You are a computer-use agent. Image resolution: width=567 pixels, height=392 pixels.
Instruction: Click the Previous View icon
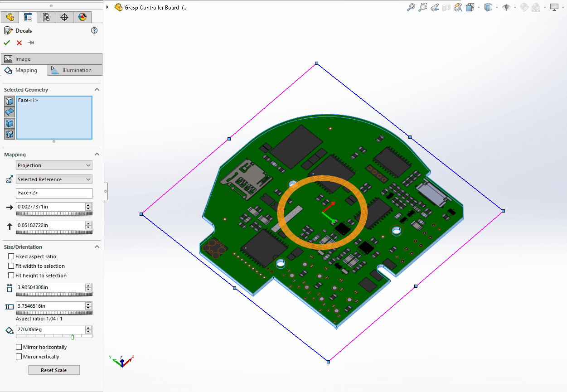(x=435, y=7)
